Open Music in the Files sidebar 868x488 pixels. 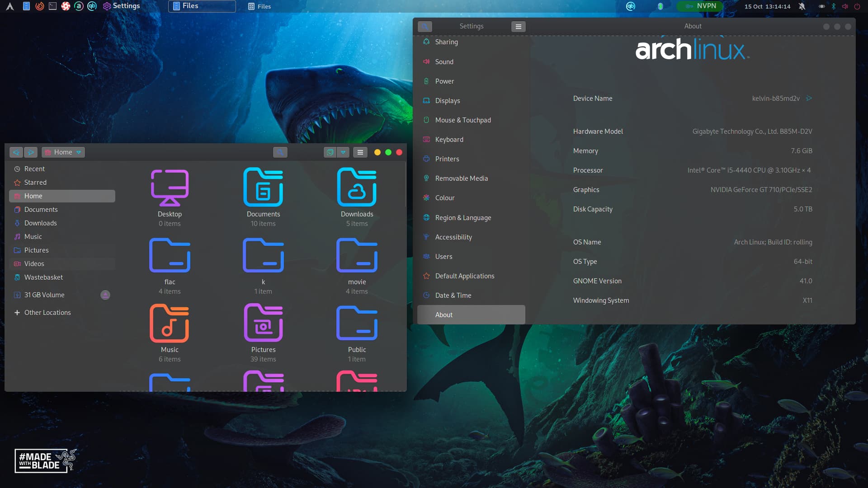pyautogui.click(x=62, y=237)
